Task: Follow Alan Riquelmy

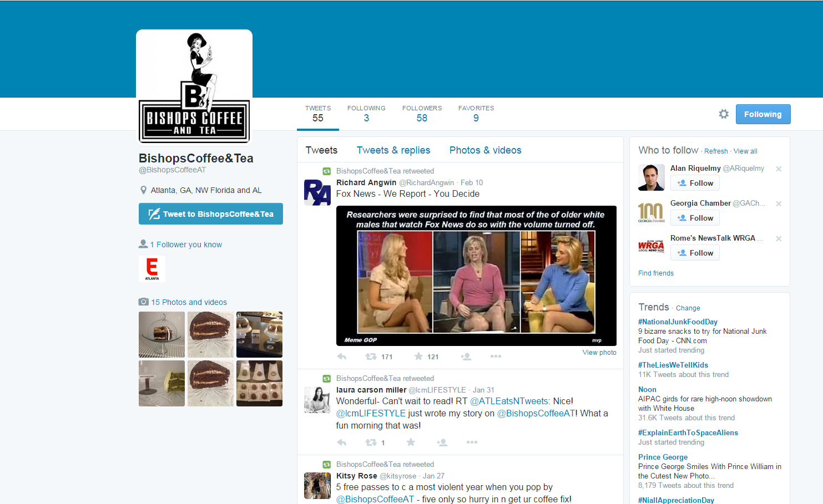Action: (x=695, y=183)
